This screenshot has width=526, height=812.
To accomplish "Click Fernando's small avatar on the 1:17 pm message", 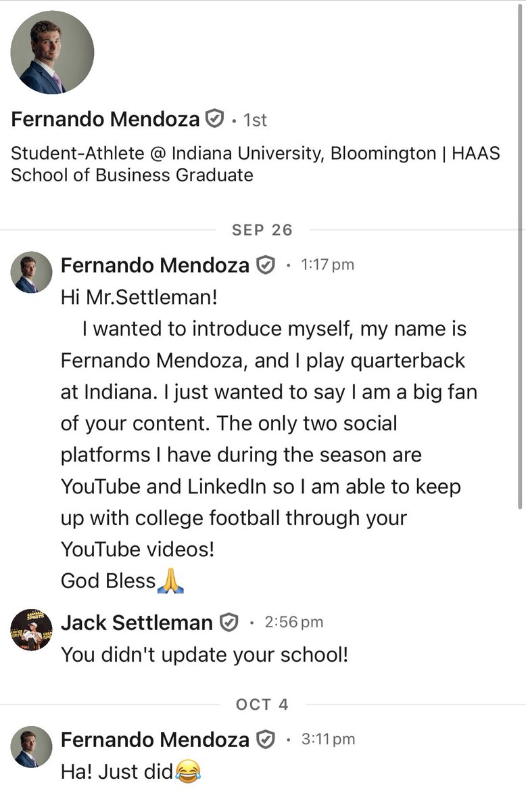I will [x=31, y=273].
